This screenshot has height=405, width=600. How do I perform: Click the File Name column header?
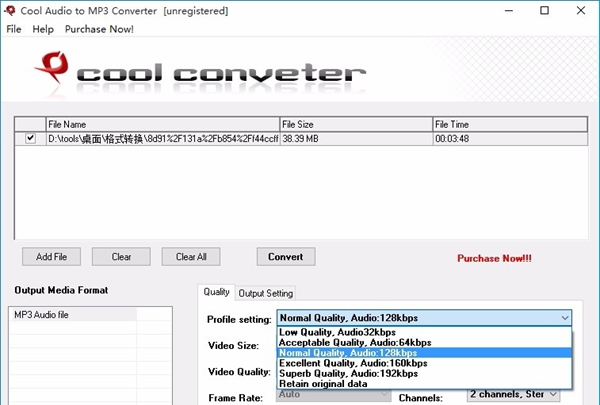pyautogui.click(x=163, y=124)
